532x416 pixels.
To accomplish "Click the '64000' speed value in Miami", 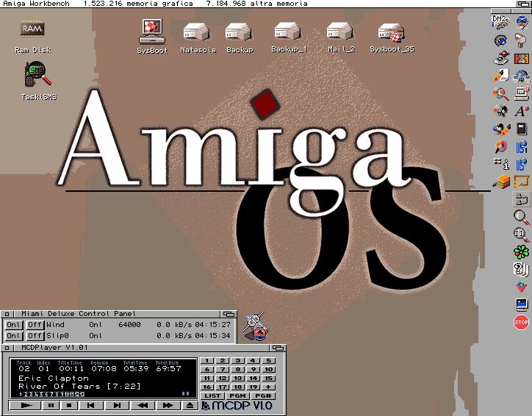I will (x=129, y=325).
